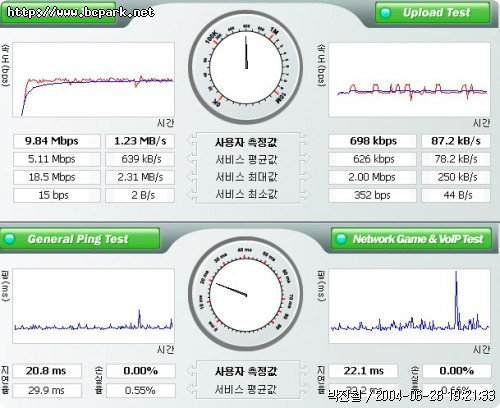Select the 20.8 ms ping latency value
Viewport: 500px width, 408px height.
(46, 371)
